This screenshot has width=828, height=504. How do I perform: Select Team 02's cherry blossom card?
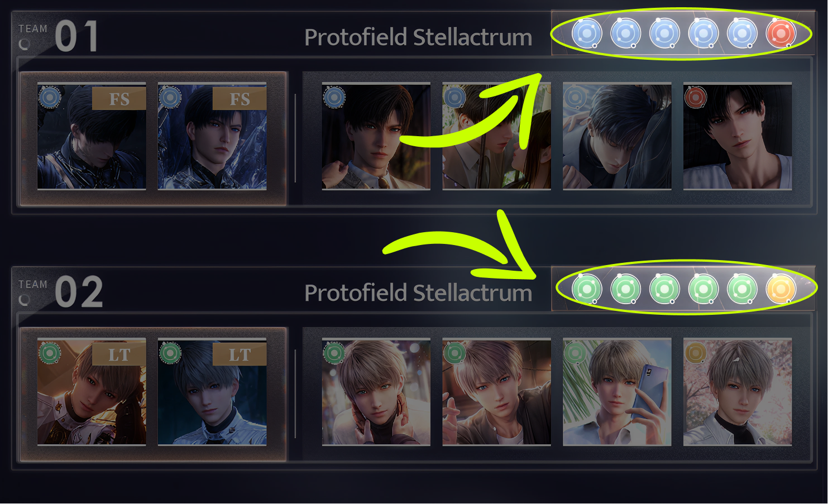738,392
